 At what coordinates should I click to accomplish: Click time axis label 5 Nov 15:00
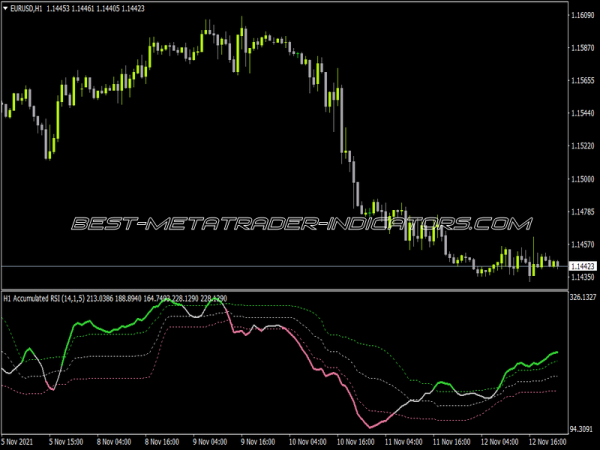point(66,442)
